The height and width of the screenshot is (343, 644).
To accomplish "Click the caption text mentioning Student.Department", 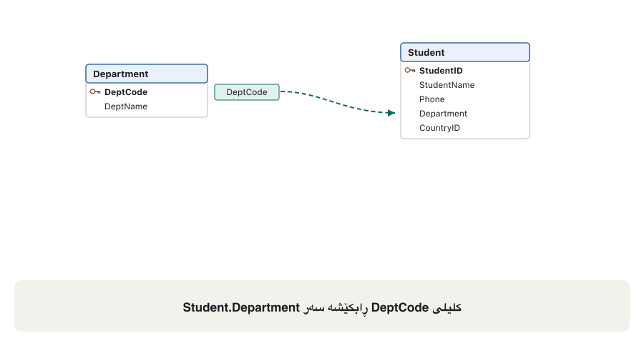I will coord(322,307).
